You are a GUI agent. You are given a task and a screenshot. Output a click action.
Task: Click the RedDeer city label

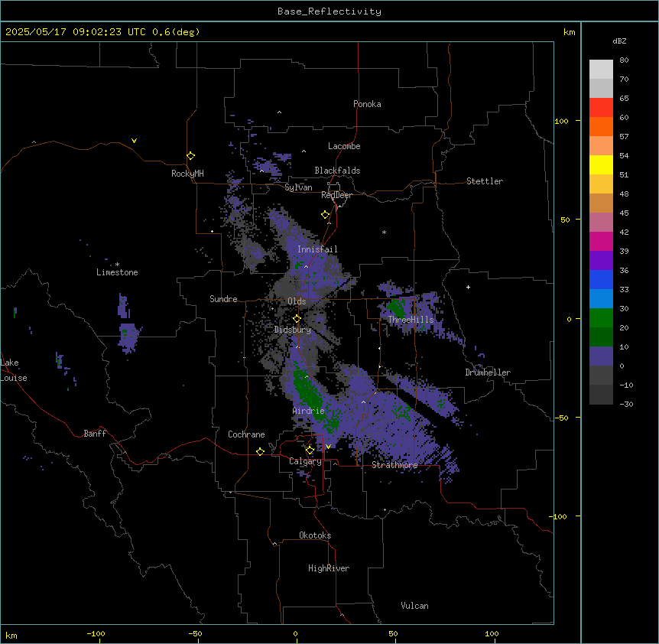click(x=336, y=195)
